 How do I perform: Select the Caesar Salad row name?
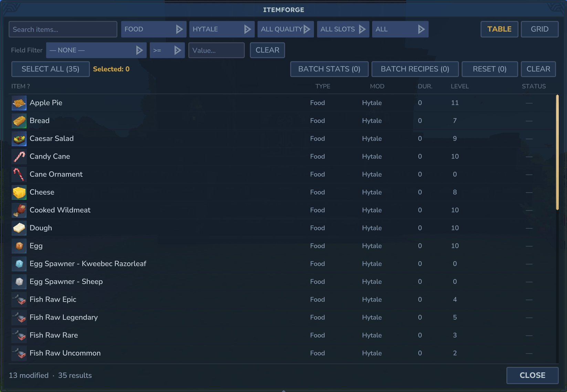coord(52,139)
